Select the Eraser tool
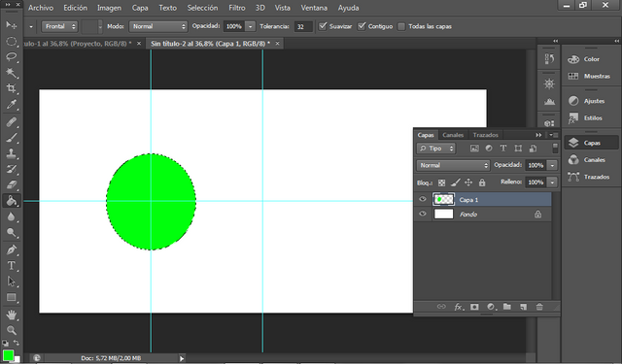The height and width of the screenshot is (364, 622). (12, 185)
